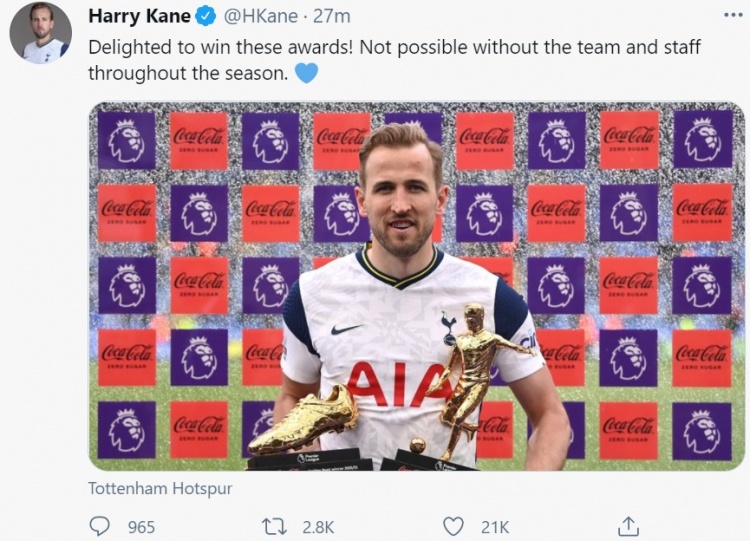
Task: Click the reply speech bubble icon
Action: 99,526
